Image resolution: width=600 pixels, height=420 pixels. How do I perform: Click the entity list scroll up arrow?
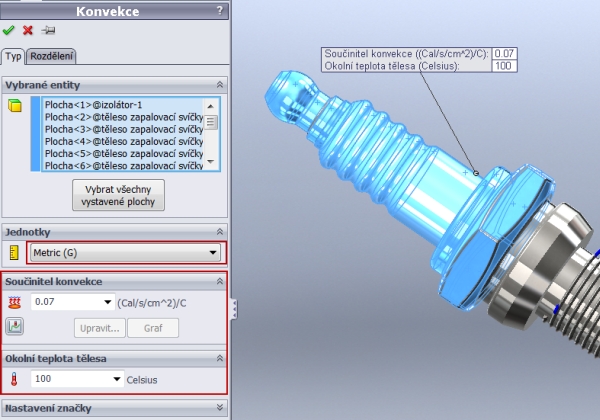(x=210, y=106)
